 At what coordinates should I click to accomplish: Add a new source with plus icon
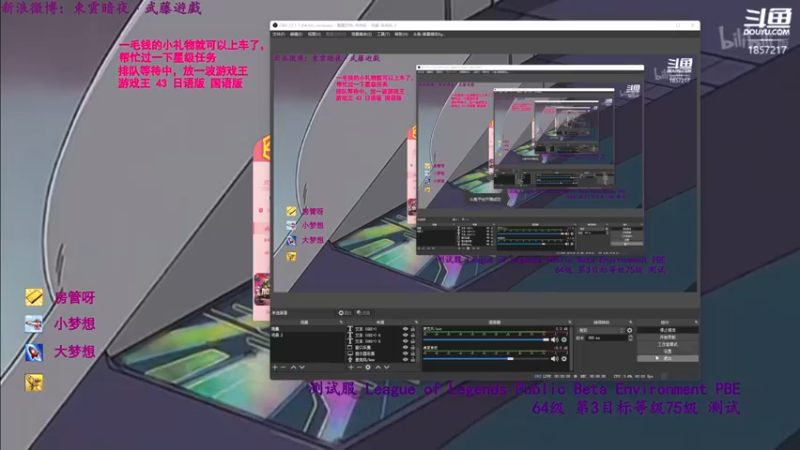click(x=351, y=367)
